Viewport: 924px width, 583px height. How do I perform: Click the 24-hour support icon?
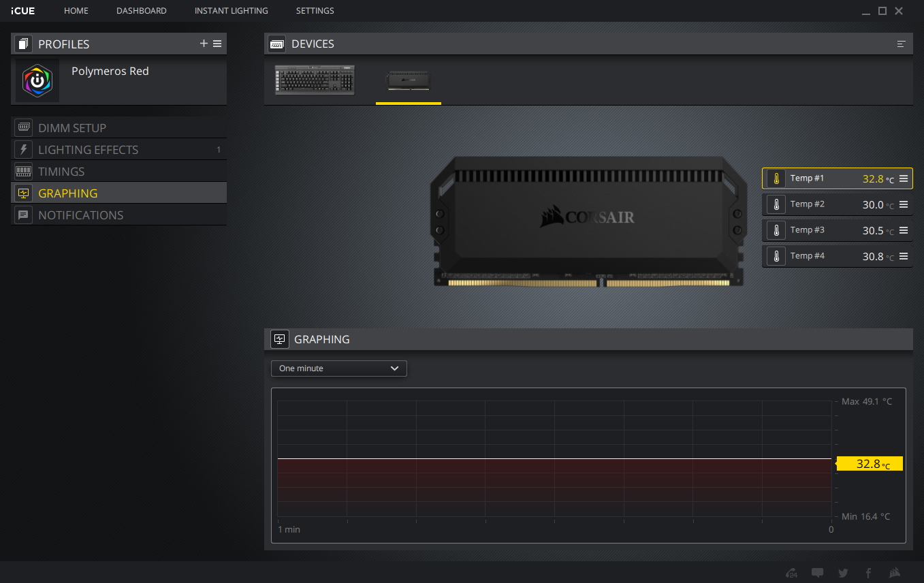[x=791, y=573]
